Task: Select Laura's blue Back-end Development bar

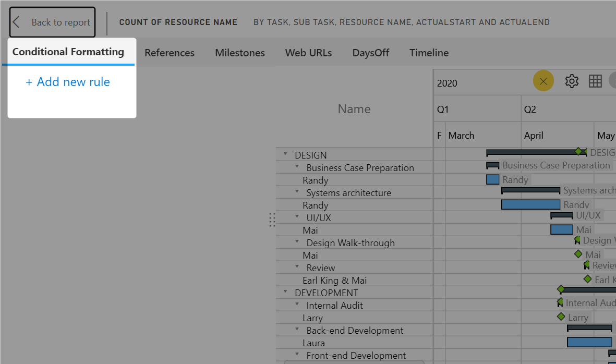Action: coord(589,342)
